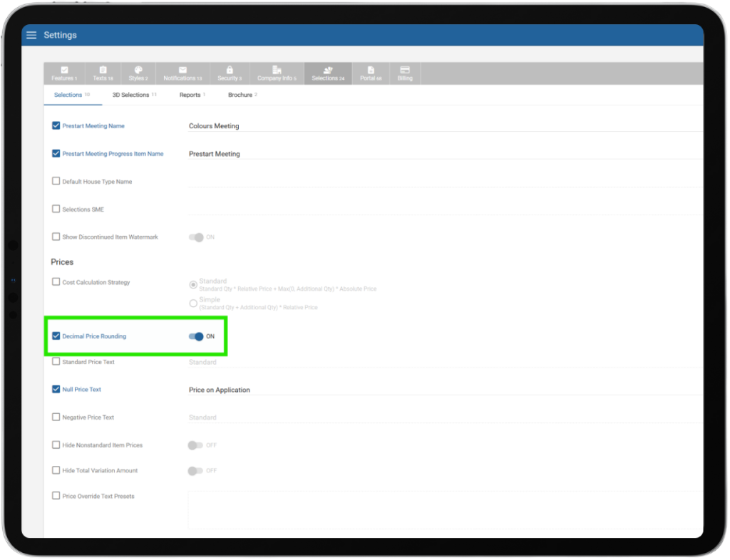
Task: Select the Company Info tab
Action: (277, 73)
